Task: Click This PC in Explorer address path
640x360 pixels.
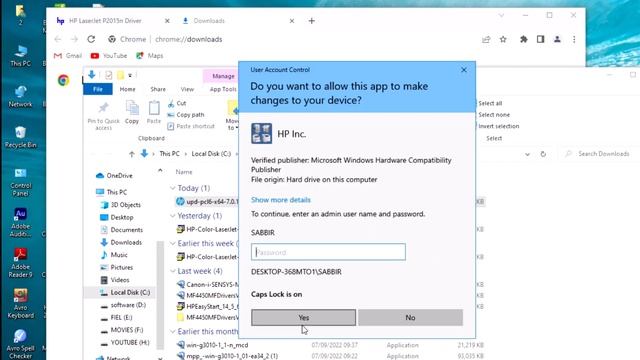Action: pyautogui.click(x=169, y=154)
